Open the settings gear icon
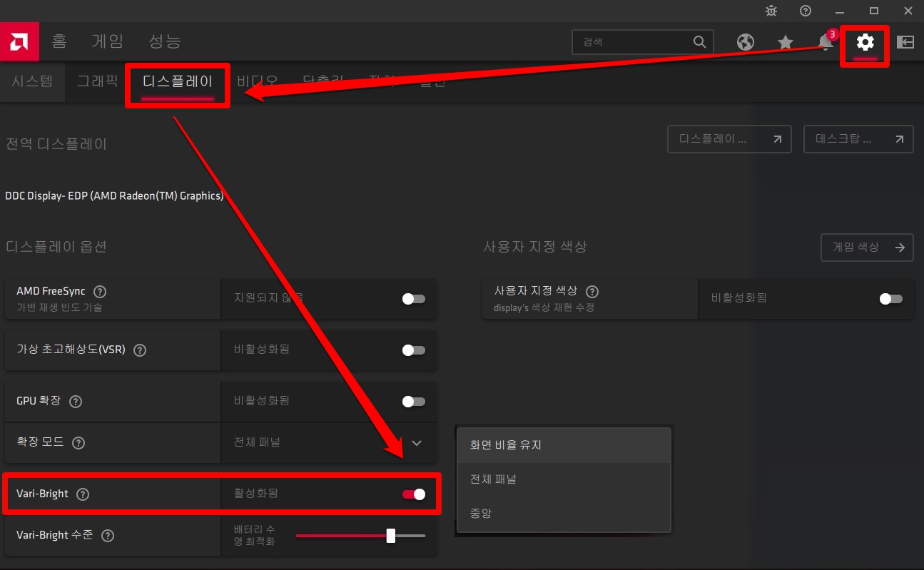Viewport: 924px width, 570px height. (x=865, y=42)
